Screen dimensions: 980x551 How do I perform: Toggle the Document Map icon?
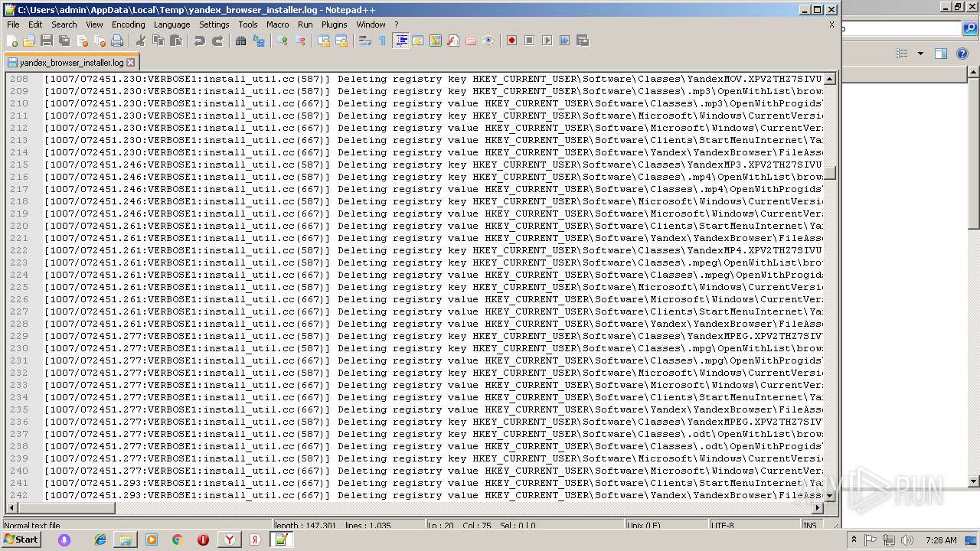tap(435, 41)
